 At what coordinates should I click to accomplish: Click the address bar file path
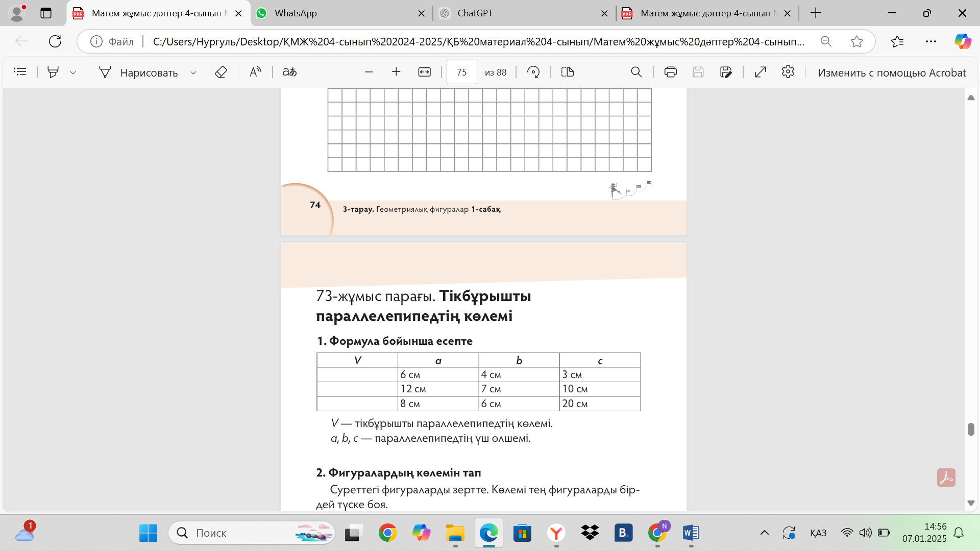point(479,41)
